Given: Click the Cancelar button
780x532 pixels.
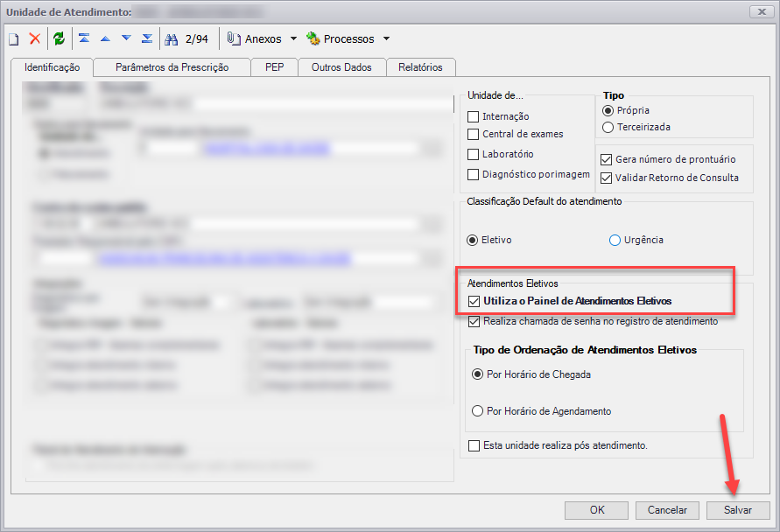Looking at the screenshot, I should (667, 510).
